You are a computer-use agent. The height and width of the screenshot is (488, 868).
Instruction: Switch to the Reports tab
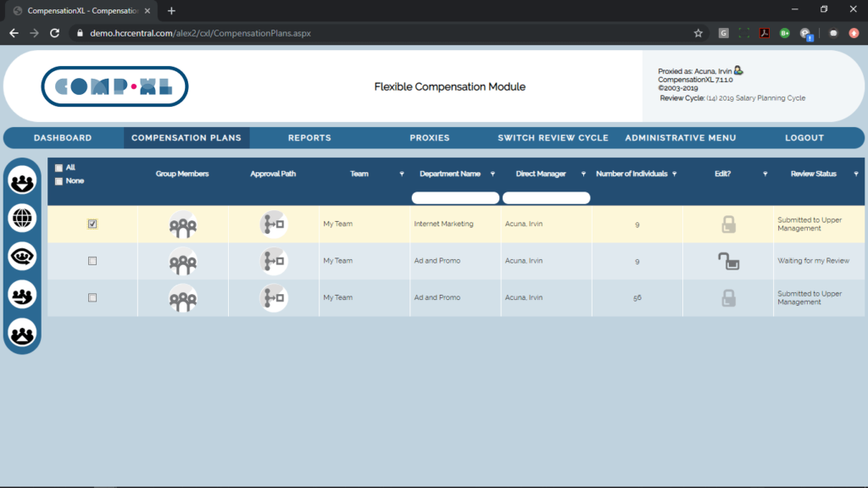coord(309,136)
